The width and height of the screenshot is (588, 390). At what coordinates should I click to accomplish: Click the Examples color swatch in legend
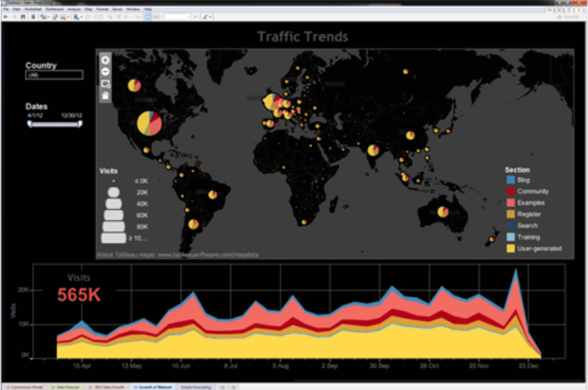tap(511, 203)
